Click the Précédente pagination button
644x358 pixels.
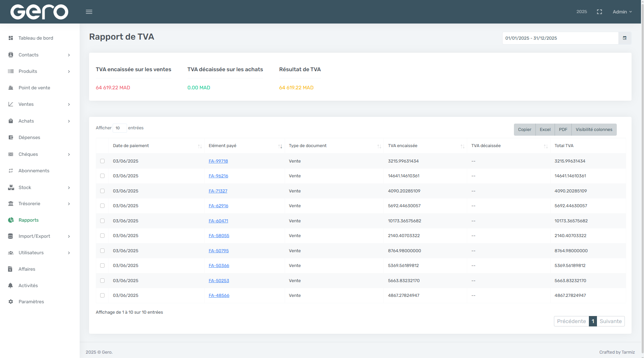pyautogui.click(x=571, y=321)
